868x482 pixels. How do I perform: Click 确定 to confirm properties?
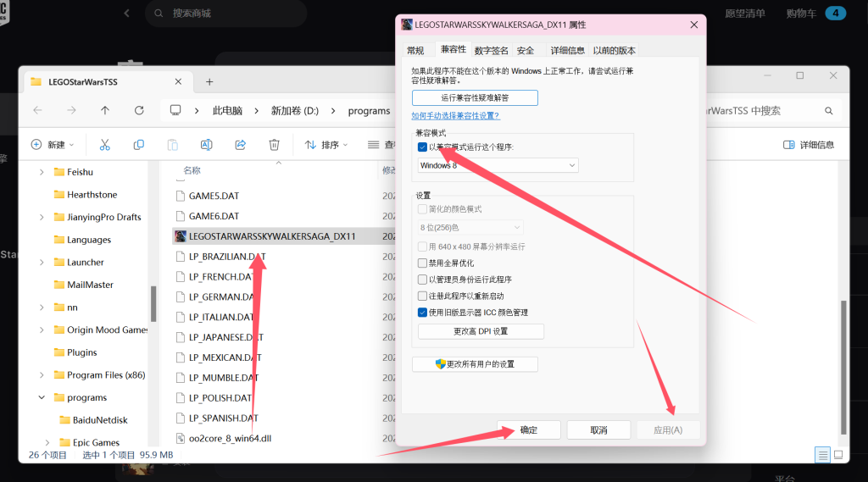[x=529, y=430]
